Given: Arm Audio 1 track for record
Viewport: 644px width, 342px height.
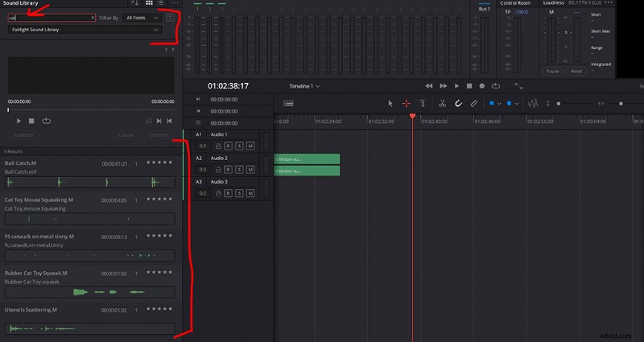Looking at the screenshot, I should [x=228, y=146].
